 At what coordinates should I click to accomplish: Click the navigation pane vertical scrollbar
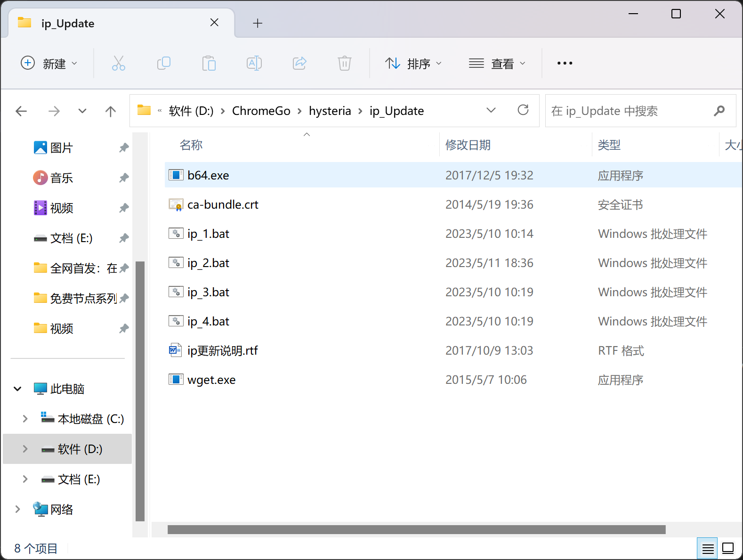(x=140, y=391)
